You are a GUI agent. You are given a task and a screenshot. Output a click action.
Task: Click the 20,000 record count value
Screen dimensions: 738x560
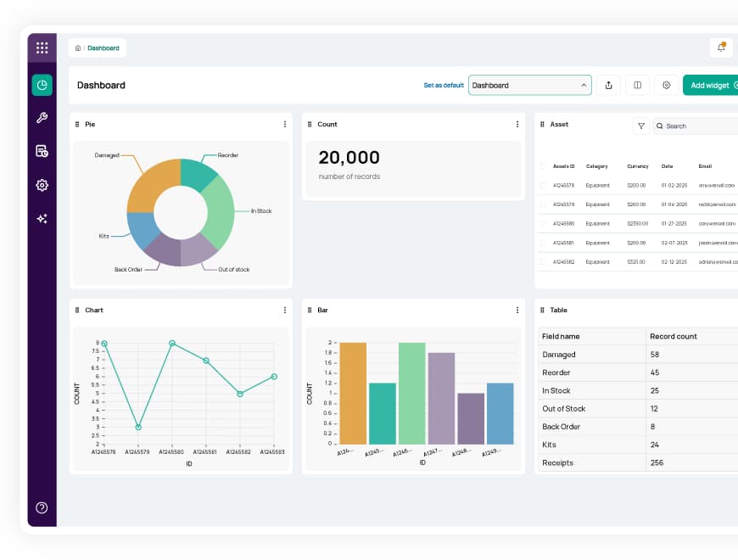click(349, 158)
